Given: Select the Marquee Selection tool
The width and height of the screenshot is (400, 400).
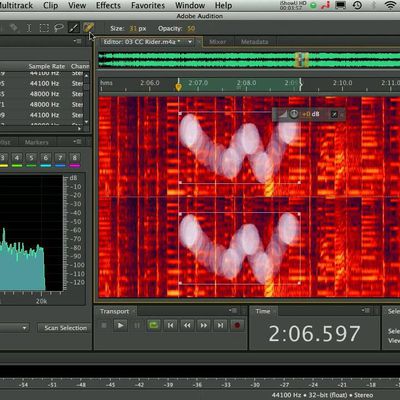Looking at the screenshot, I should coord(44,28).
